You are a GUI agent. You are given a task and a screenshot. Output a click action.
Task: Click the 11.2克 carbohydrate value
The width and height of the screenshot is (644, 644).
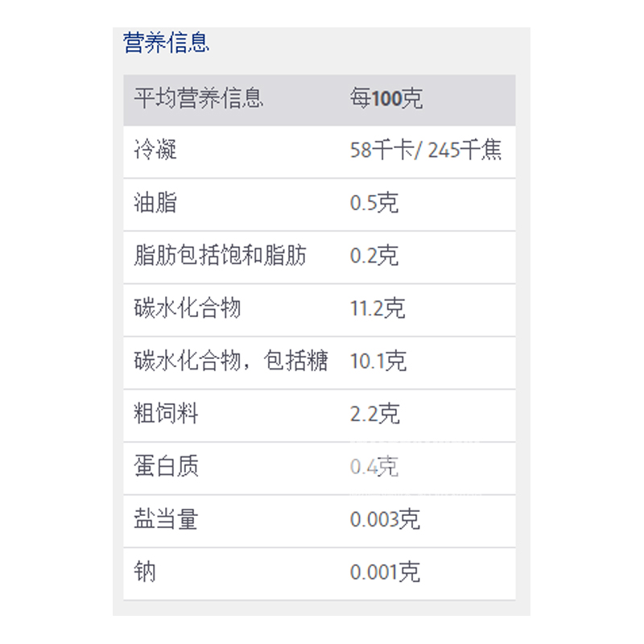pos(378,309)
